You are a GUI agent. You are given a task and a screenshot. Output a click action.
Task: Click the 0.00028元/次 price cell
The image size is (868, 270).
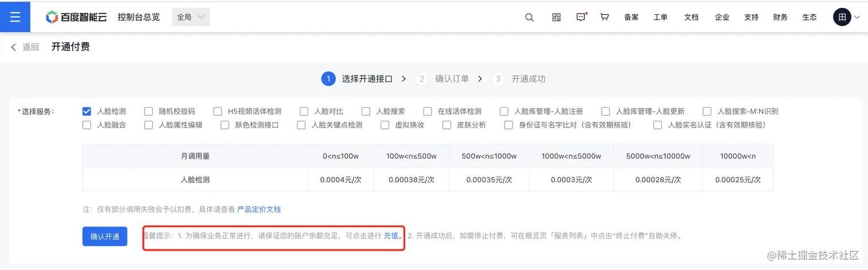click(x=658, y=179)
